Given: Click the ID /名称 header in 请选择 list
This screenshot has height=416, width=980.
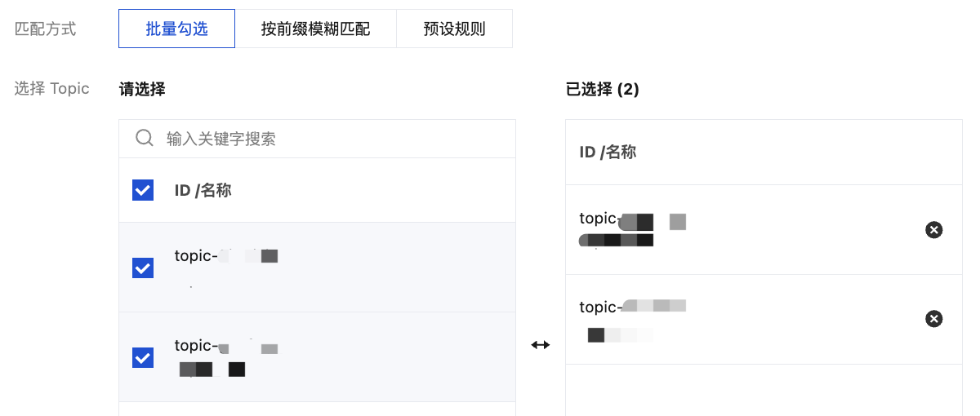Looking at the screenshot, I should pos(203,191).
